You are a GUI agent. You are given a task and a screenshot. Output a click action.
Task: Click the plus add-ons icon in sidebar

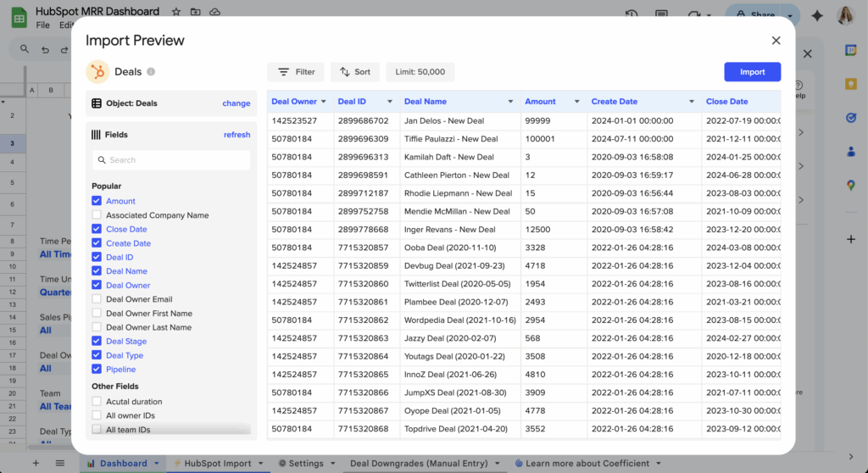point(851,239)
